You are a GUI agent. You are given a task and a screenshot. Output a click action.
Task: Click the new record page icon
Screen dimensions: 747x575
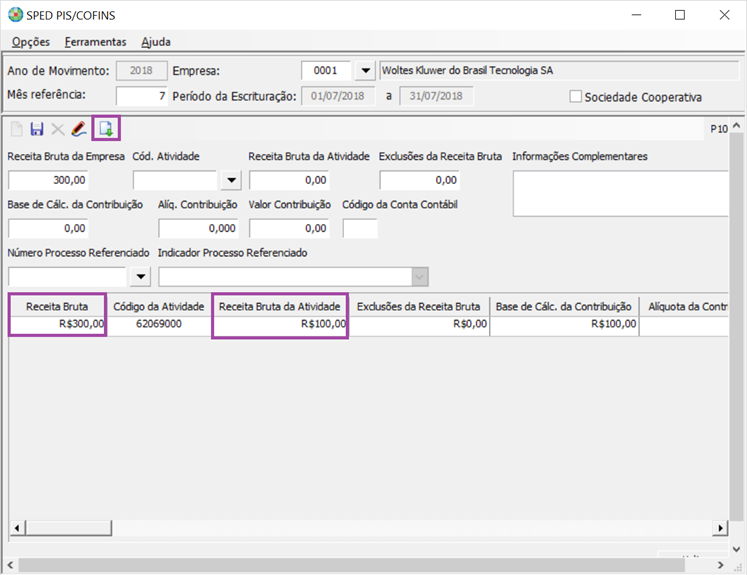[16, 129]
